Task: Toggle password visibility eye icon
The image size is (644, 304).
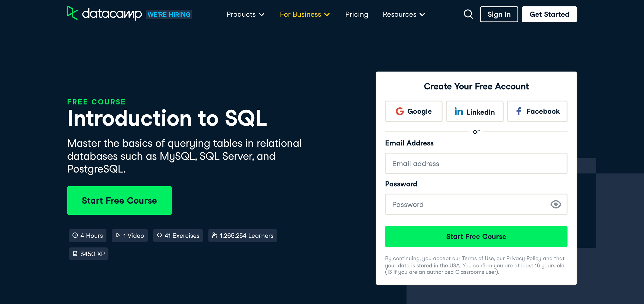Action: point(556,204)
